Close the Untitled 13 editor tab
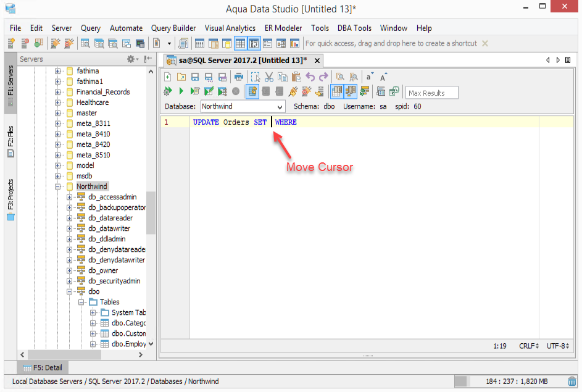 (317, 60)
